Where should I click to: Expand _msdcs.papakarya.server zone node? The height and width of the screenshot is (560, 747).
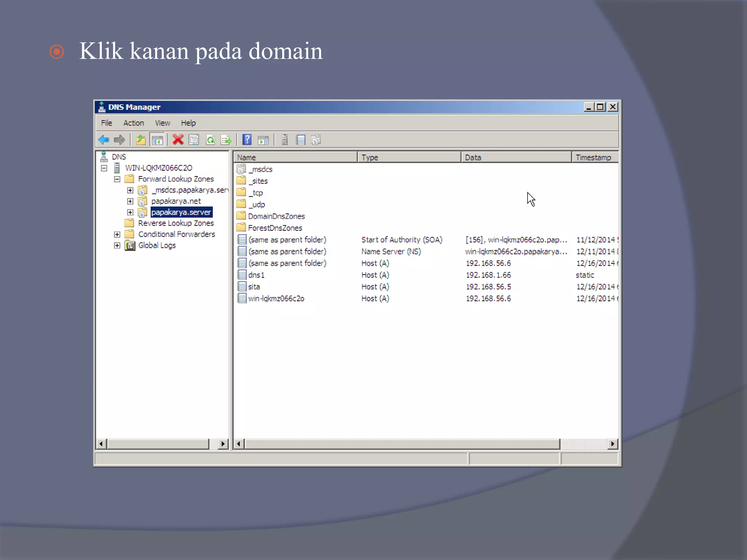pyautogui.click(x=130, y=190)
